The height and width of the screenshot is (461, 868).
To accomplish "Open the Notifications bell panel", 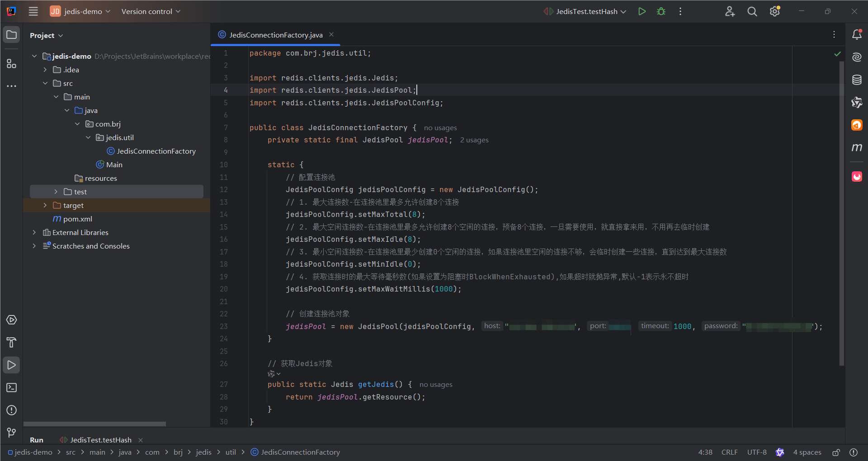I will click(x=857, y=34).
